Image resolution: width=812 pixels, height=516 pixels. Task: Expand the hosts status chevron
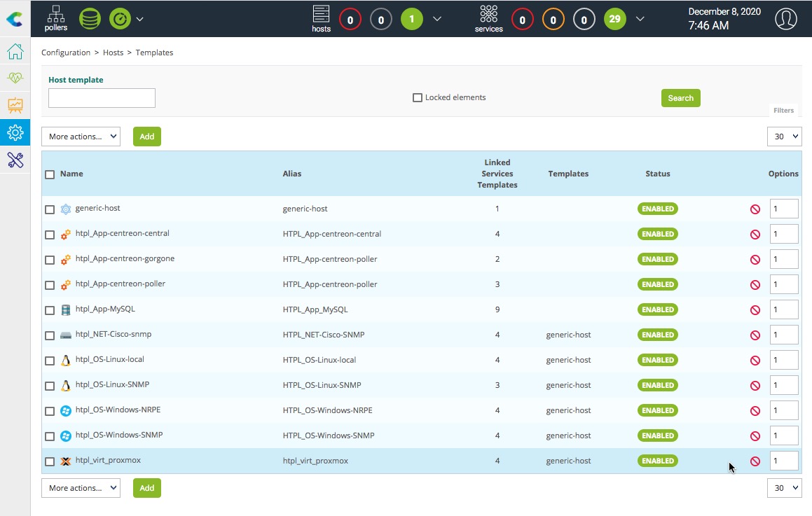[x=437, y=19]
